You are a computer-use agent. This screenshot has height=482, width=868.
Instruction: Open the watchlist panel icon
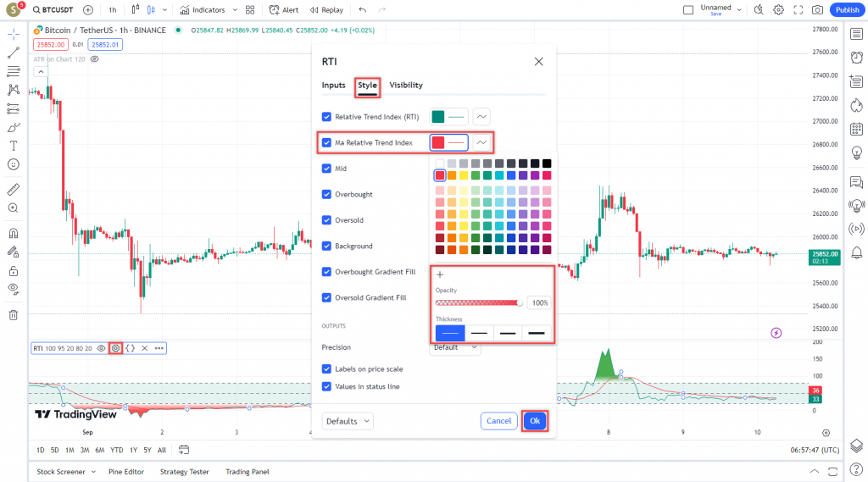coord(856,35)
